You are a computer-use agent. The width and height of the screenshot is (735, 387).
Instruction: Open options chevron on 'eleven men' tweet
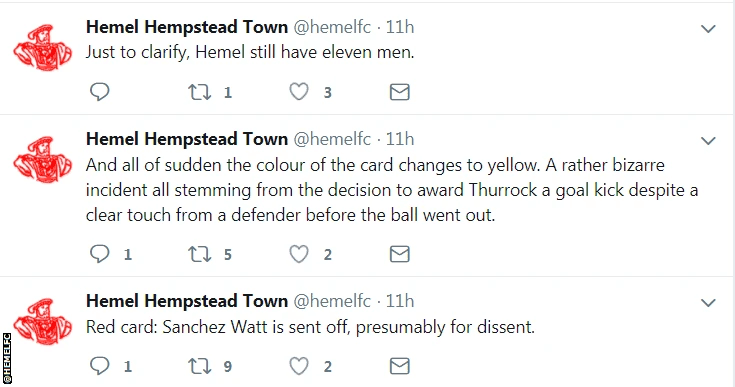pos(708,29)
